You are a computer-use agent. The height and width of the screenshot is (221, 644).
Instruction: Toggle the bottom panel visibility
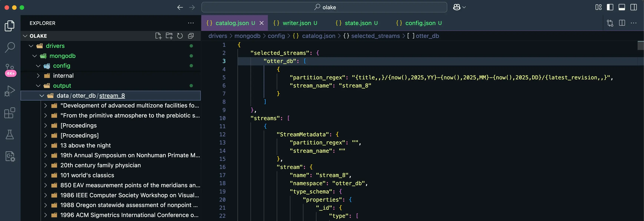click(x=622, y=7)
